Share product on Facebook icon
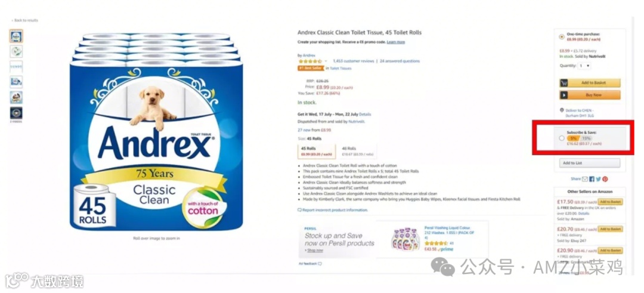This screenshot has width=644, height=293. [592, 179]
